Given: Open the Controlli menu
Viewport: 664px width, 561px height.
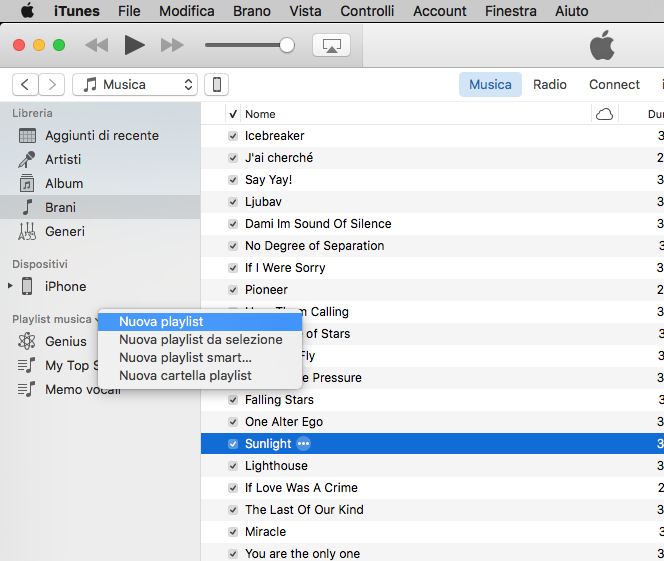Looking at the screenshot, I should (367, 11).
